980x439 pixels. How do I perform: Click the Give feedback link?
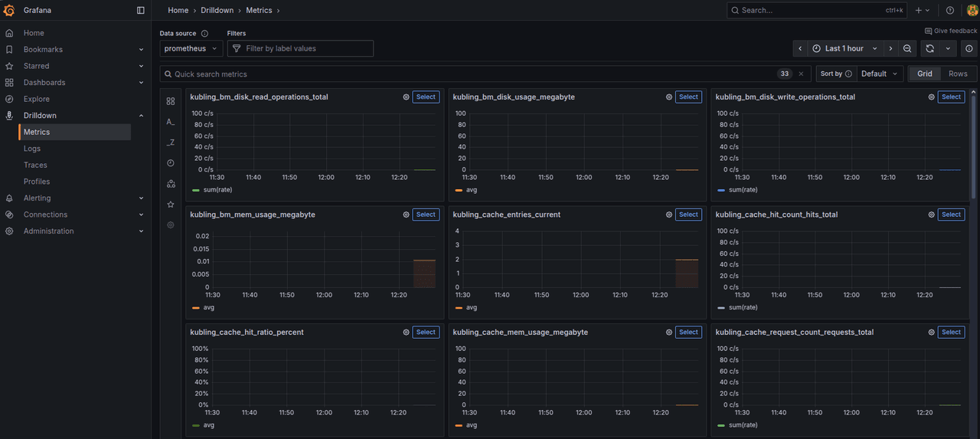(951, 31)
